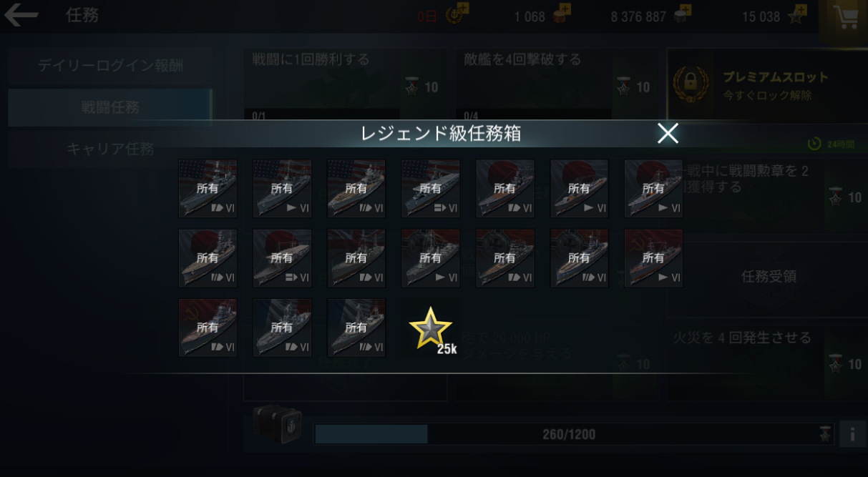Go back with the top-left arrow

[x=21, y=15]
